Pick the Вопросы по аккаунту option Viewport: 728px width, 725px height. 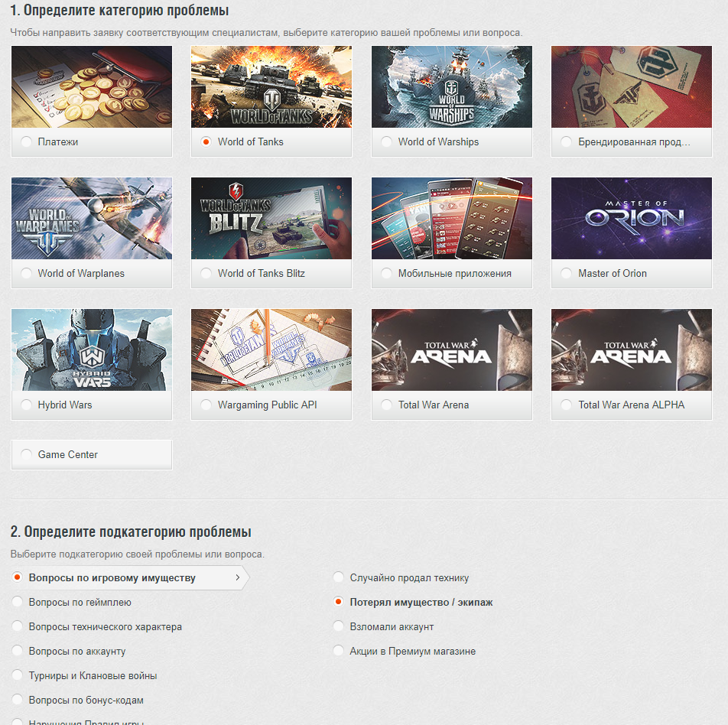[x=17, y=651]
